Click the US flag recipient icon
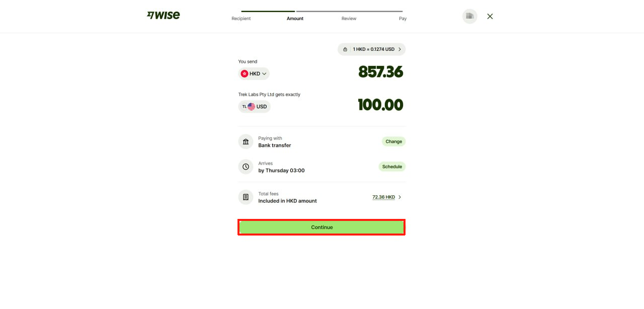Screen dimensions: 644x309 point(251,107)
